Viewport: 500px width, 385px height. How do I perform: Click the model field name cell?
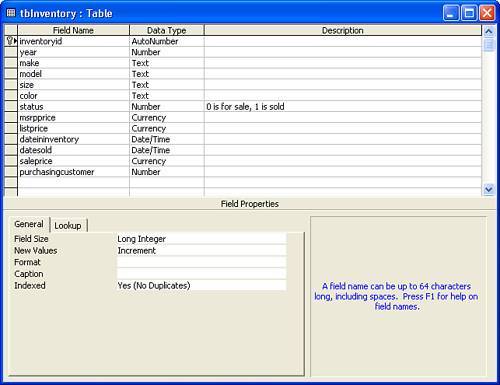pyautogui.click(x=73, y=74)
